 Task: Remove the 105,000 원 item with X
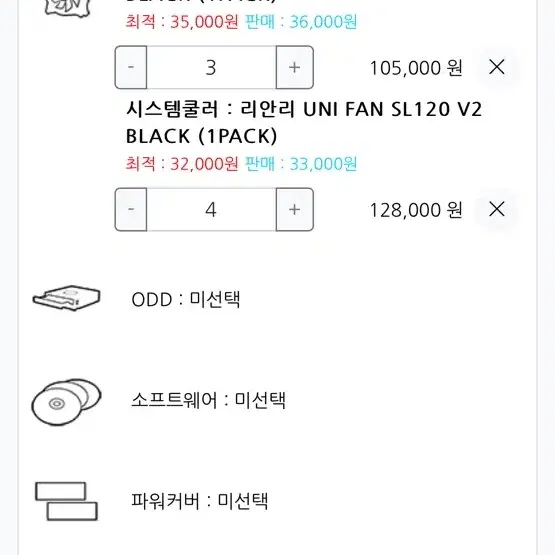point(497,67)
